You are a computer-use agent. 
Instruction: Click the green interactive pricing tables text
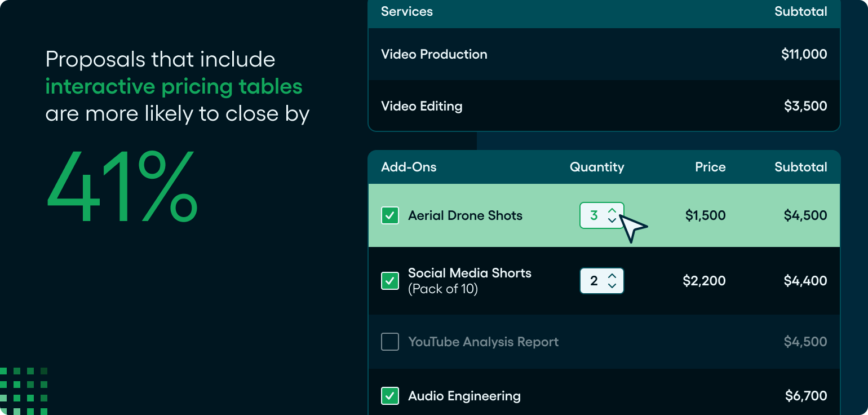pos(174,86)
